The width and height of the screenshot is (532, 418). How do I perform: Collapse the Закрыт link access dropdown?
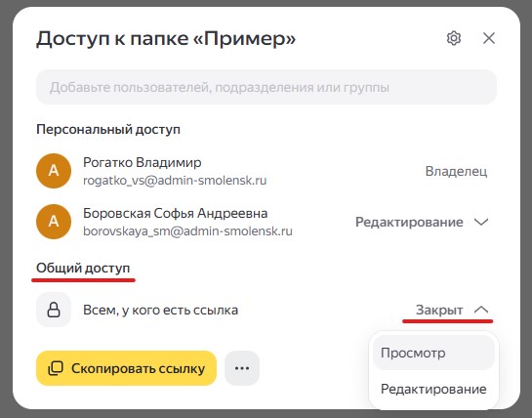[452, 310]
